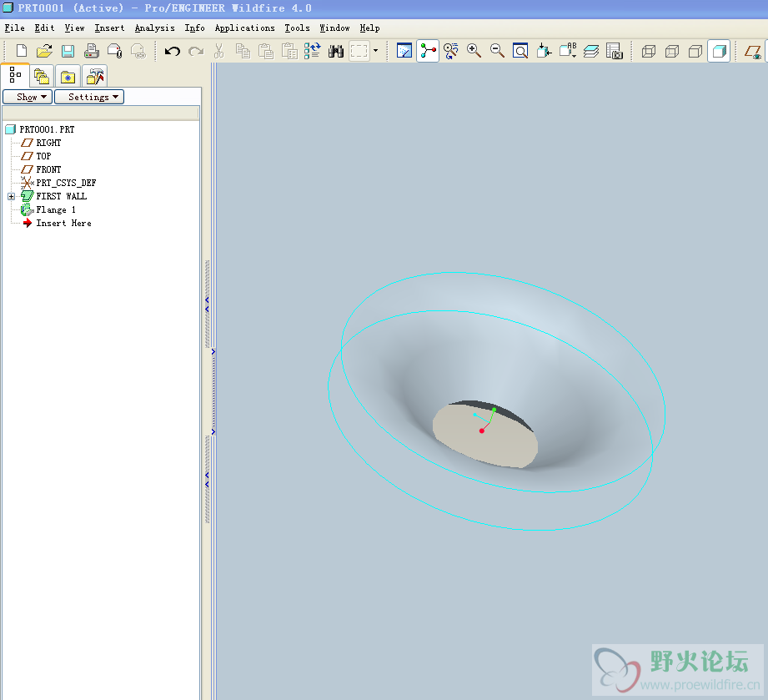Screen dimensions: 768x700
Task: Open the Tools menu
Action: coord(298,28)
